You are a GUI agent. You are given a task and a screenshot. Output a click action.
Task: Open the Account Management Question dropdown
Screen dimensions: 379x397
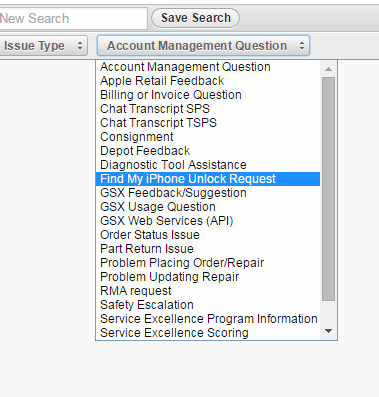point(203,45)
